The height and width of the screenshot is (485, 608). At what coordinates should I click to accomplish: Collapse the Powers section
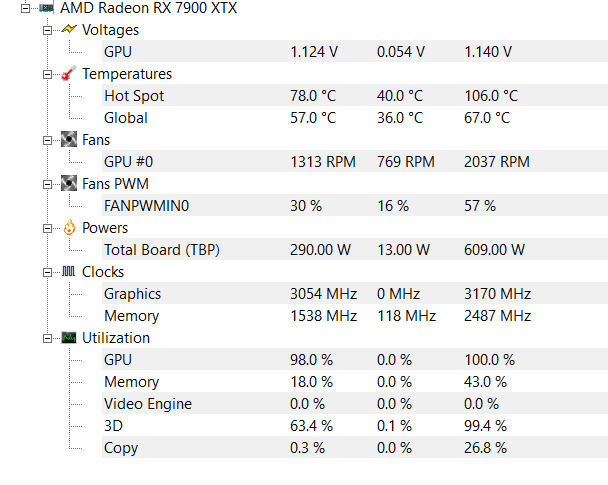click(47, 228)
